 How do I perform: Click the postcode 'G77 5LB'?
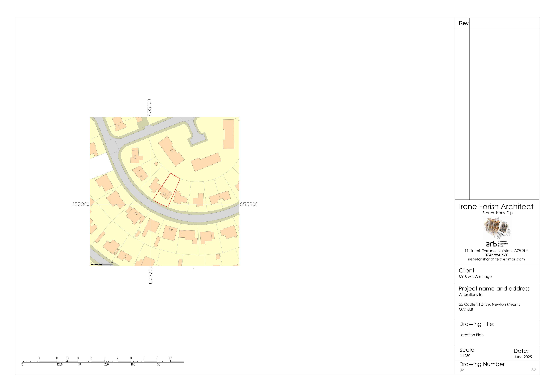click(466, 309)
